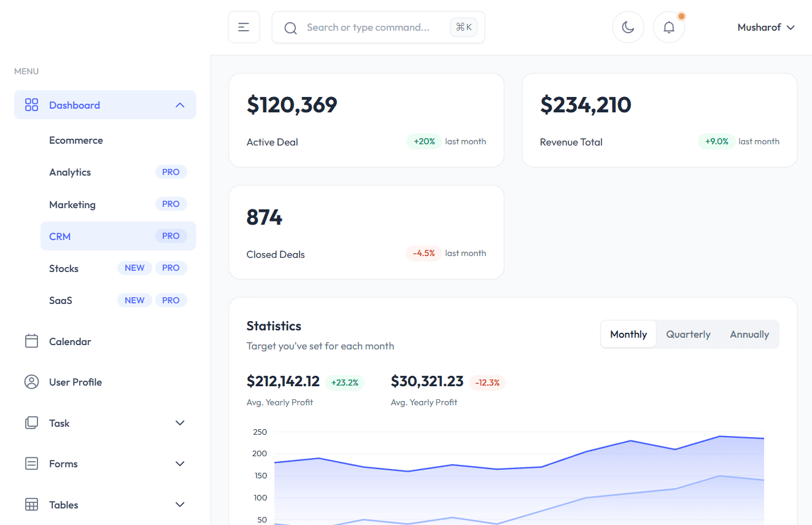Open notifications via the bell icon
Viewport: 812px width, 525px height.
tap(668, 27)
